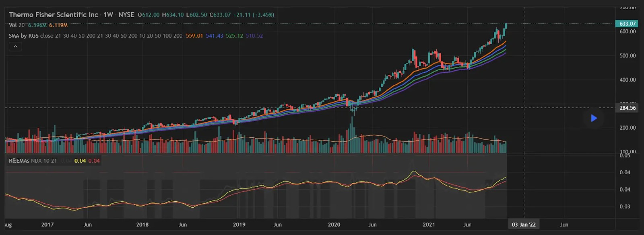
Task: Click the orange 559.01 SMA value
Action: pos(194,36)
